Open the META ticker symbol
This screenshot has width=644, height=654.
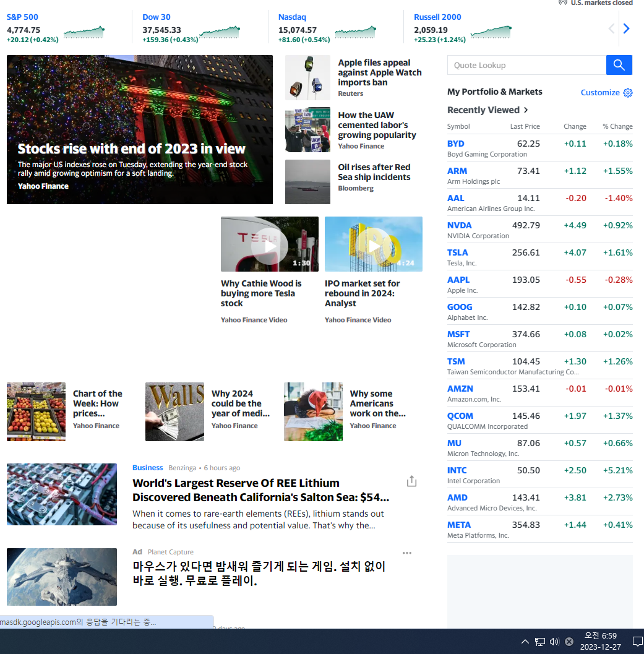(x=459, y=525)
